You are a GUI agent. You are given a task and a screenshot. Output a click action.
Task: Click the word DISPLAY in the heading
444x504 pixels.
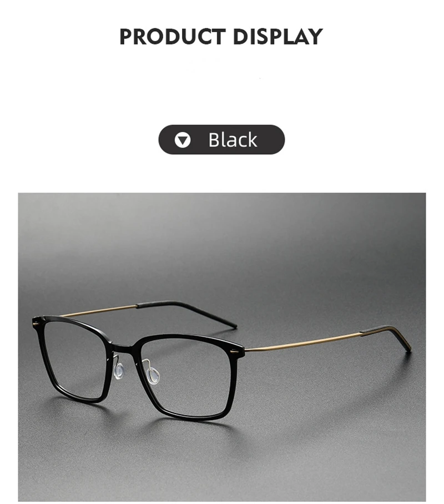tap(278, 36)
